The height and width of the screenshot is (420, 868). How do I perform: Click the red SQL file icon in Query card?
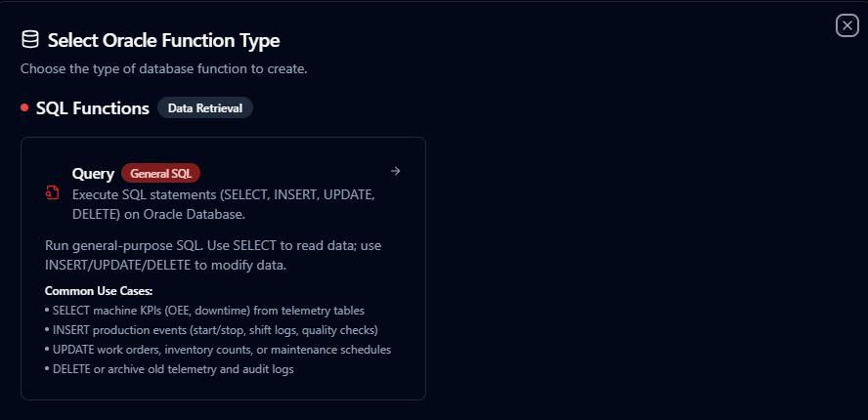[x=53, y=193]
